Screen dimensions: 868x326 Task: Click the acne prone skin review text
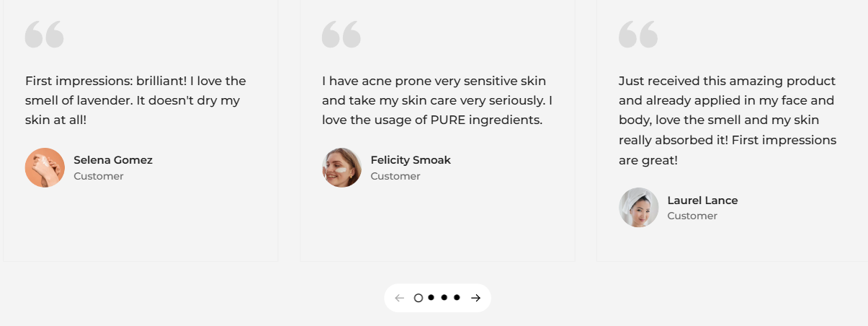(x=437, y=100)
